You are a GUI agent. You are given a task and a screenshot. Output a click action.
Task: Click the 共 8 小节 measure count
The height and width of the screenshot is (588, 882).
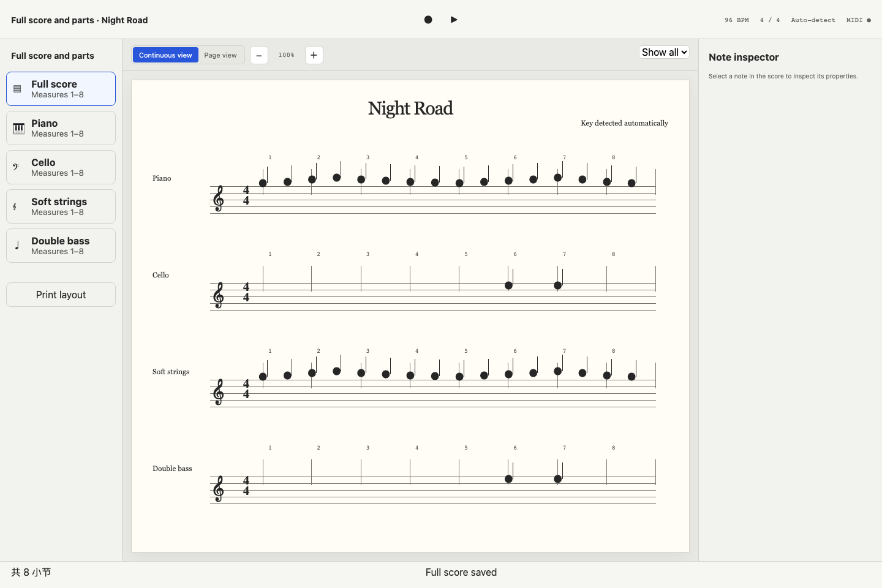[x=31, y=572]
